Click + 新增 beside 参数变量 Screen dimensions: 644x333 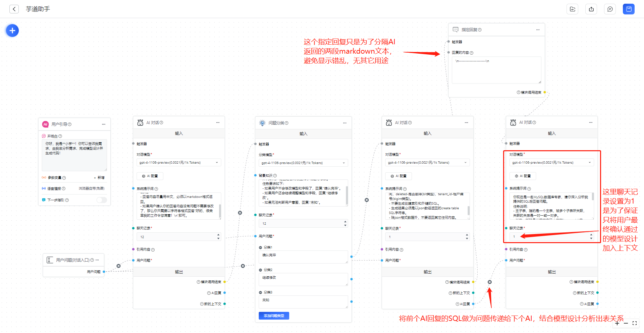coord(99,178)
